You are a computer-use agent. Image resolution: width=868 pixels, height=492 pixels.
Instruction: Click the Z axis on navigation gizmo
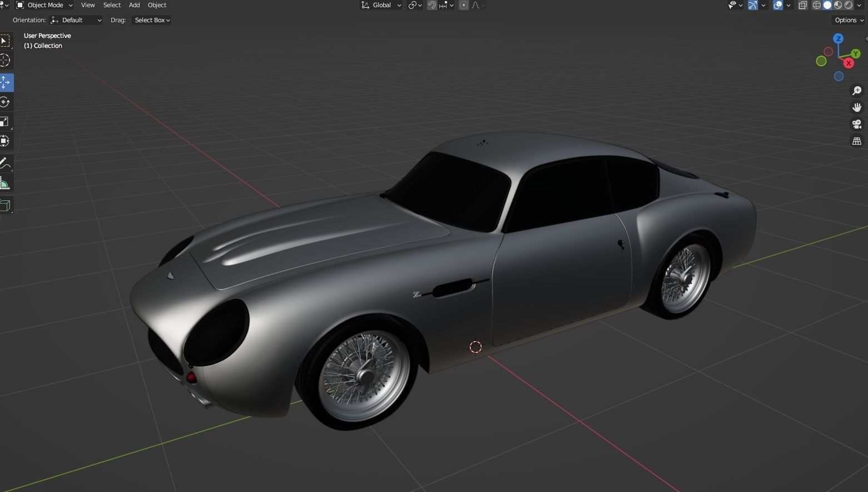pos(838,38)
